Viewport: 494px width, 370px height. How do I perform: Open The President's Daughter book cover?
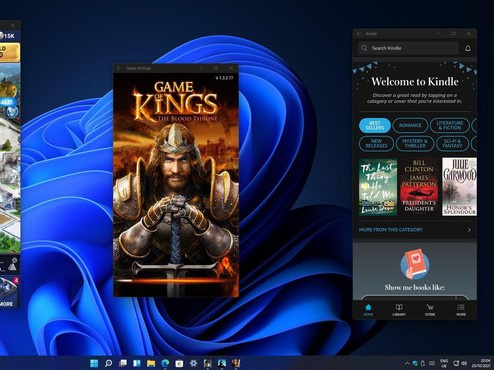(419, 187)
